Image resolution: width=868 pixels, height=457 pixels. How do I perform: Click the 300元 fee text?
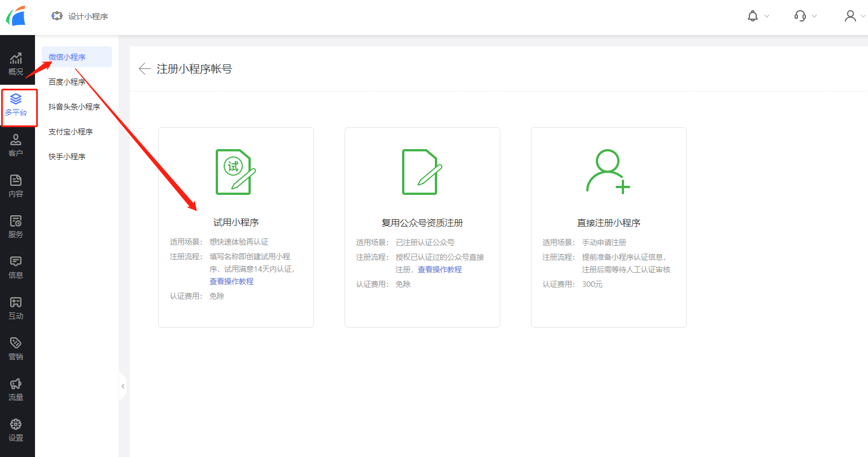click(x=592, y=284)
